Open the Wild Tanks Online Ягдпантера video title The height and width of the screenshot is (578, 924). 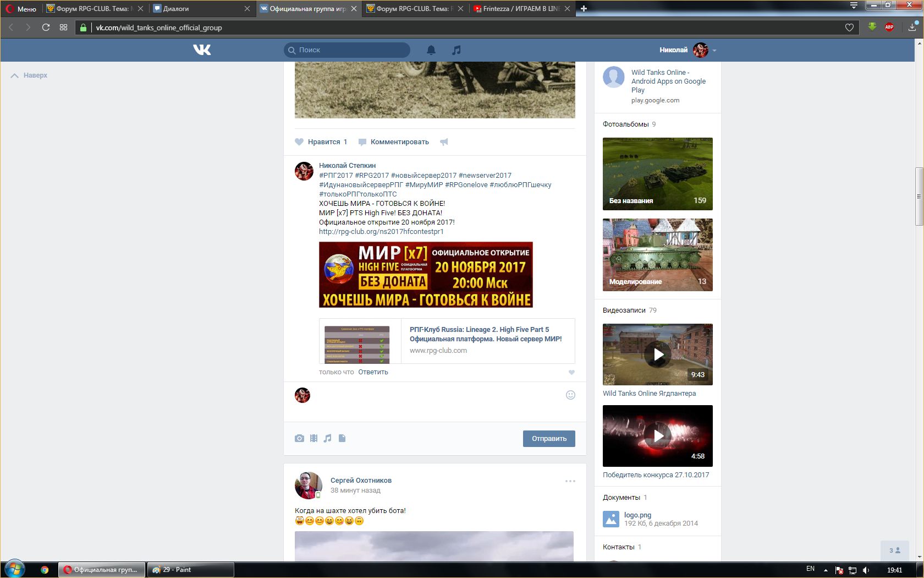[649, 394]
